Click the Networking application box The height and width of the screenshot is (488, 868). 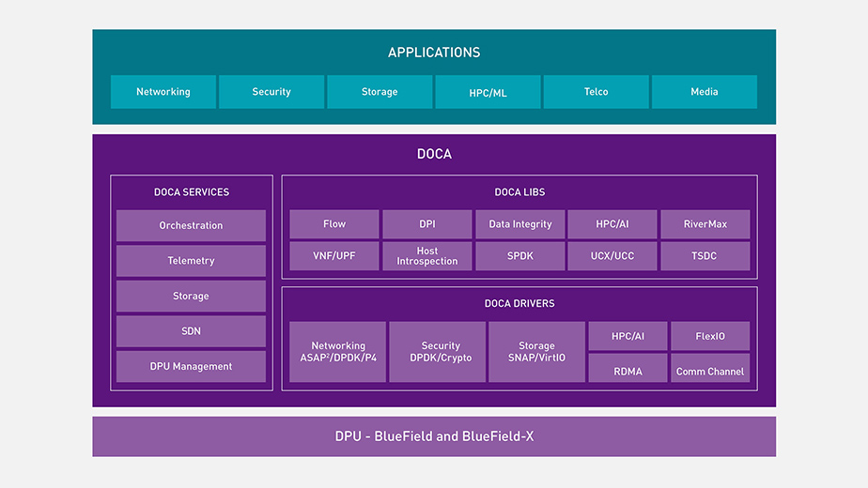coord(163,92)
